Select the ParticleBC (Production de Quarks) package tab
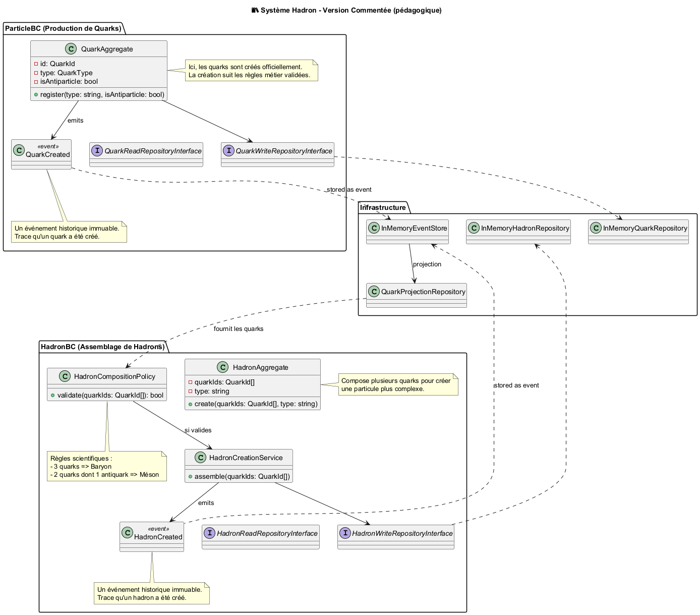This screenshot has width=700, height=615. 63,29
